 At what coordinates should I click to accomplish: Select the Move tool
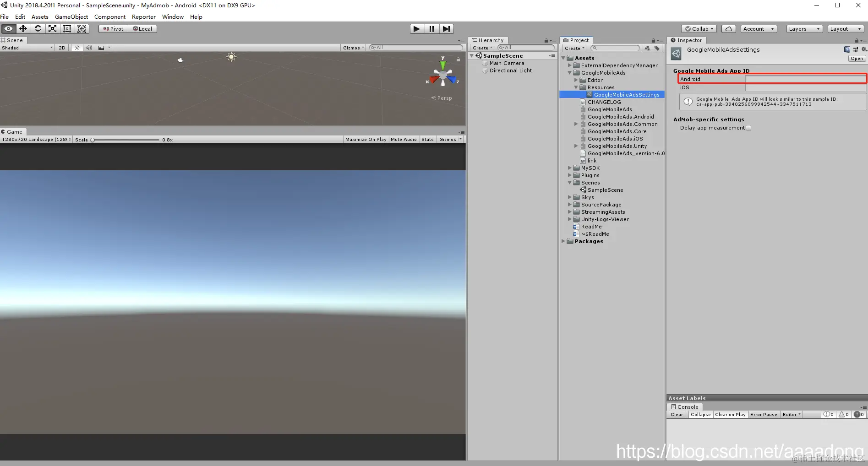coord(23,29)
